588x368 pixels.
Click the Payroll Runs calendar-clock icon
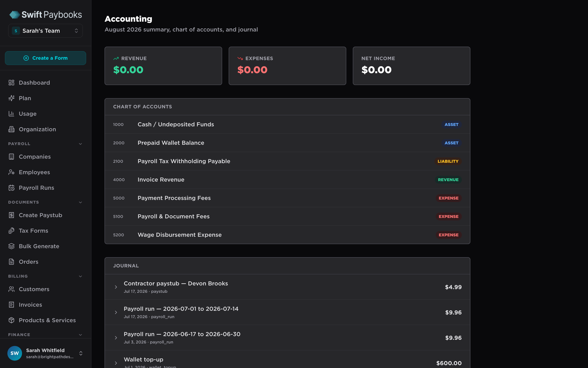click(11, 188)
